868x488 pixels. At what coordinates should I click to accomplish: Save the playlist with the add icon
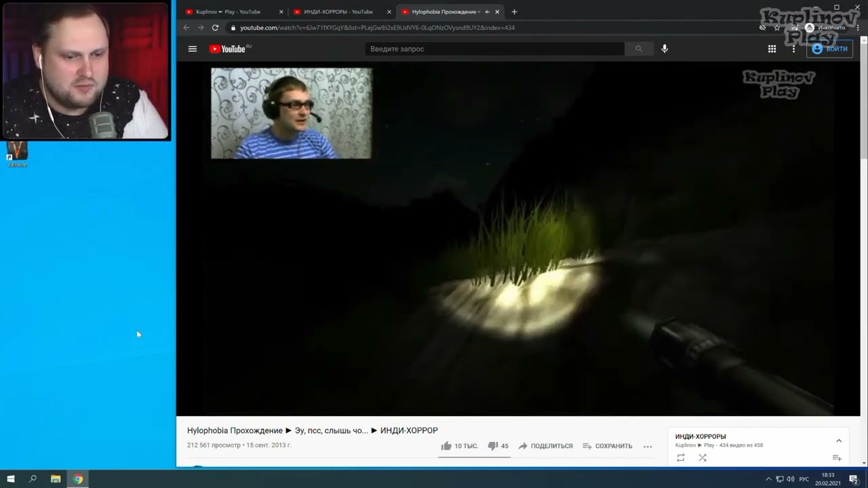tap(837, 458)
